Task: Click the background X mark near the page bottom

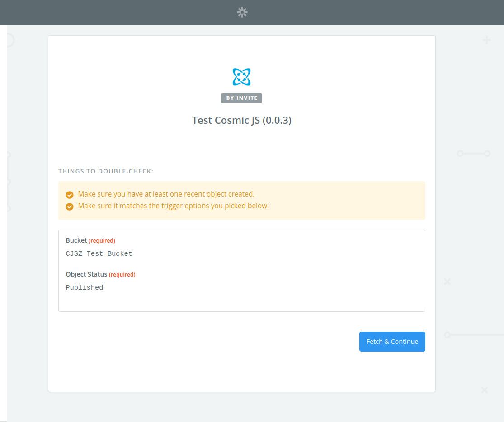Action: tap(484, 389)
